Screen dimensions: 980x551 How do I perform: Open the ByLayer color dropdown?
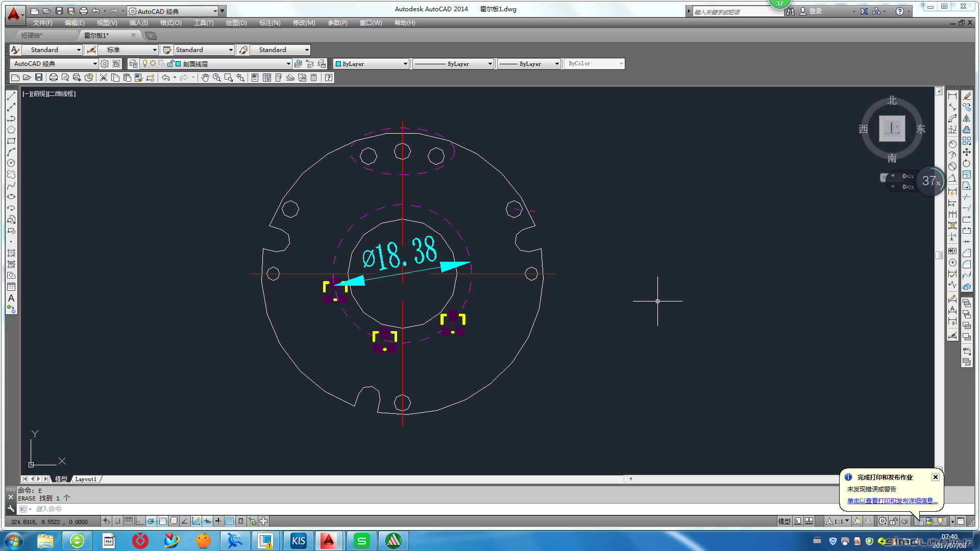pyautogui.click(x=372, y=64)
